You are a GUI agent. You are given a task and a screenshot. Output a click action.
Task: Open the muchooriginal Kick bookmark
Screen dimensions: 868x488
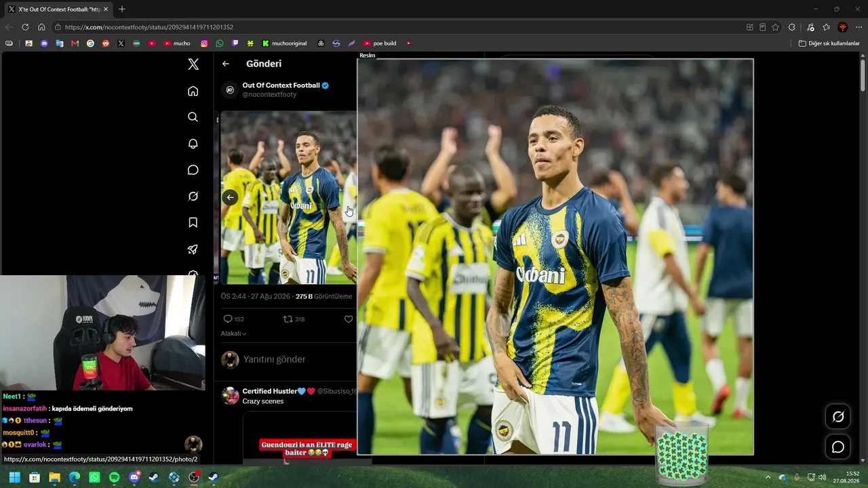(285, 43)
